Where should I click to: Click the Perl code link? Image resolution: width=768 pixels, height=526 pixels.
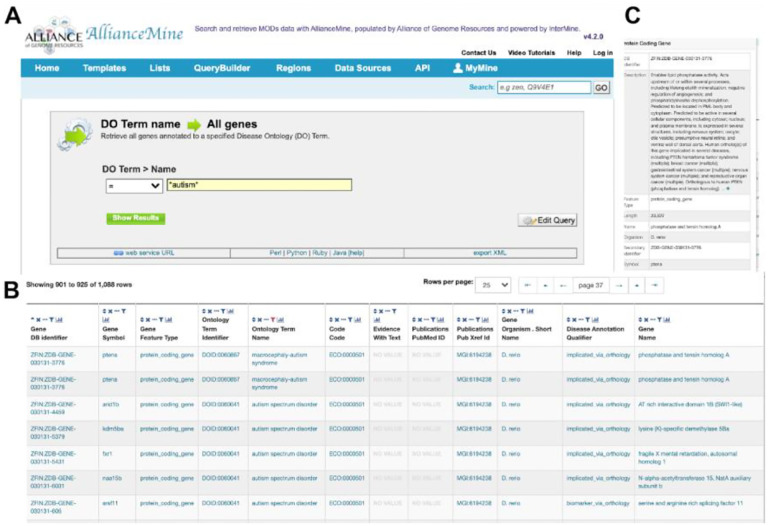point(275,253)
